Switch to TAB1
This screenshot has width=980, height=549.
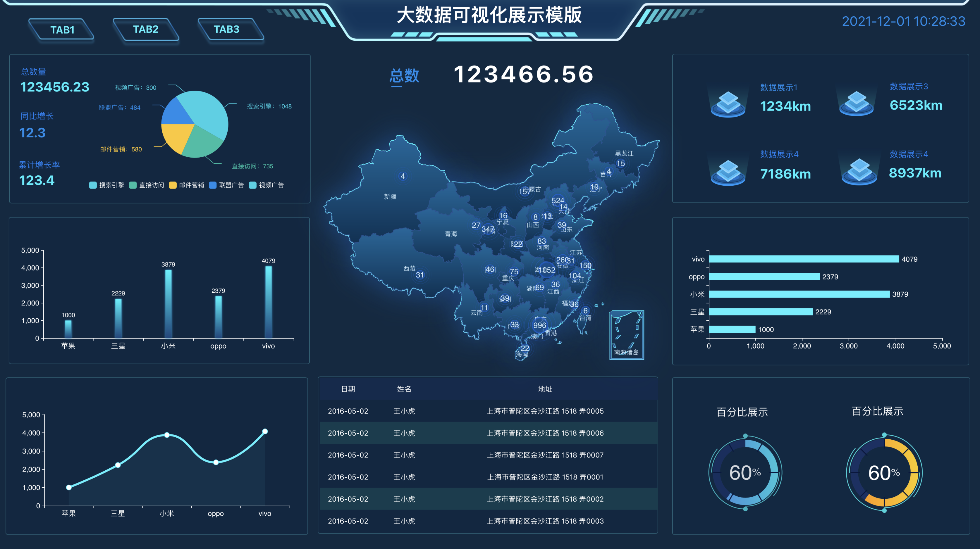point(62,30)
